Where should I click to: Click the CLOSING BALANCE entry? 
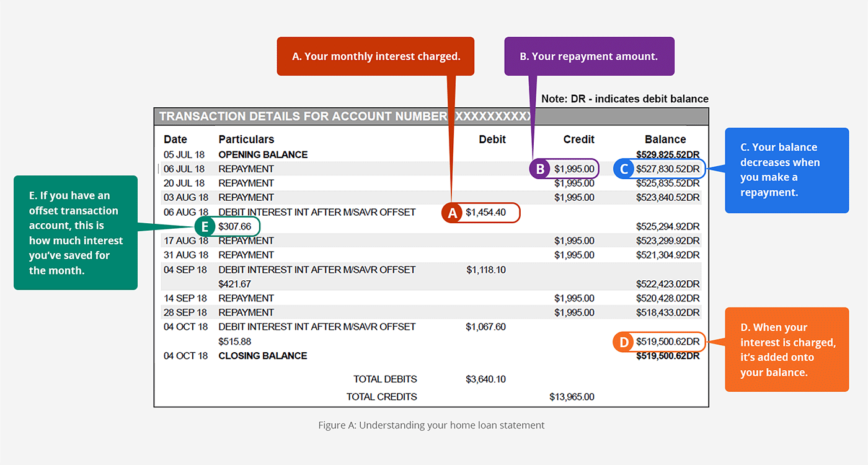262,355
